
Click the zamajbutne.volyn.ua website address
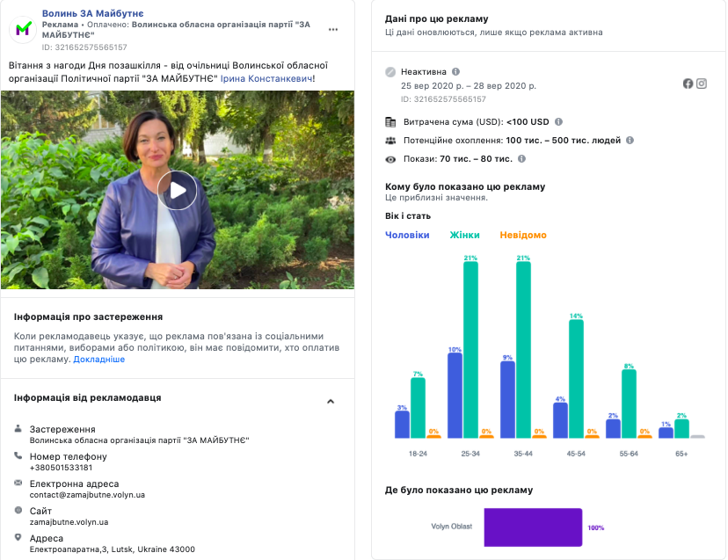click(69, 522)
